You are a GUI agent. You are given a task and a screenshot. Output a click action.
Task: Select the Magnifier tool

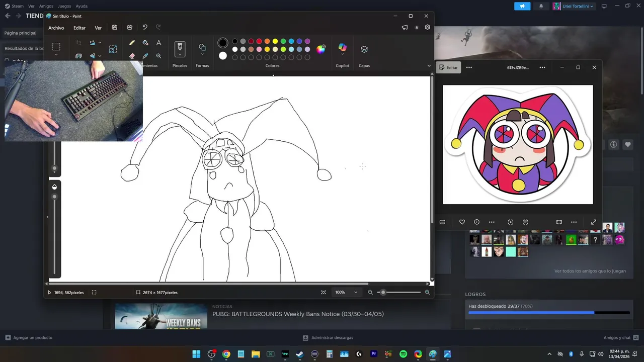[x=158, y=56]
